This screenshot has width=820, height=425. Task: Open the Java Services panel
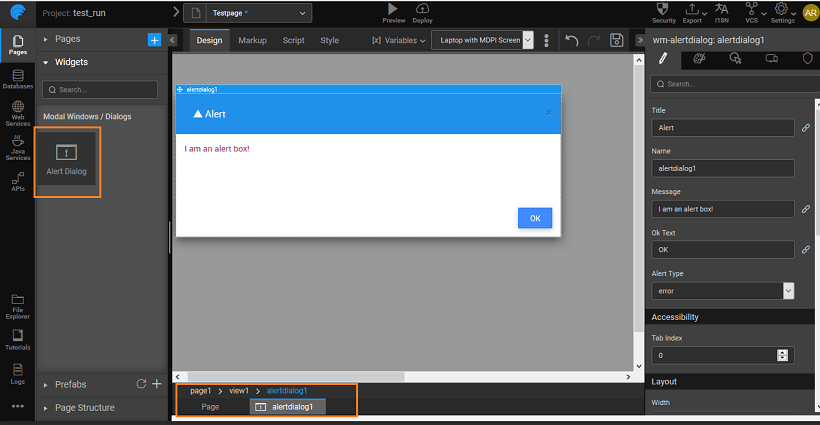(17, 147)
